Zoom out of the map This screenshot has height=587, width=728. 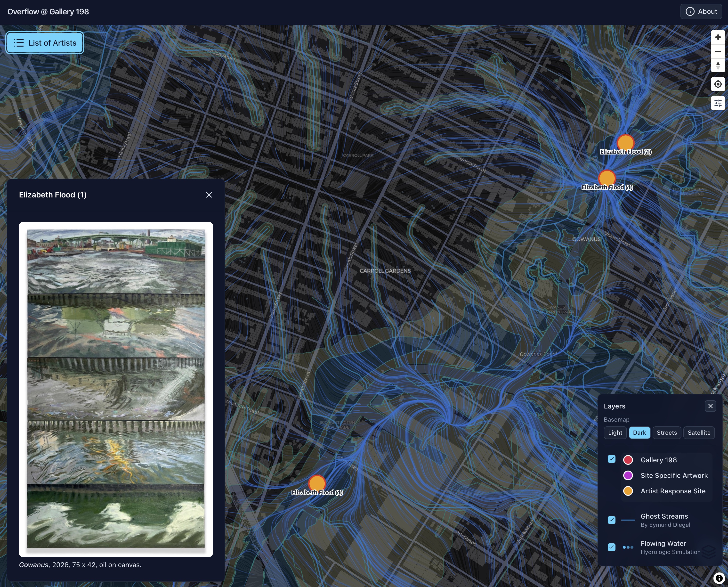coord(718,51)
